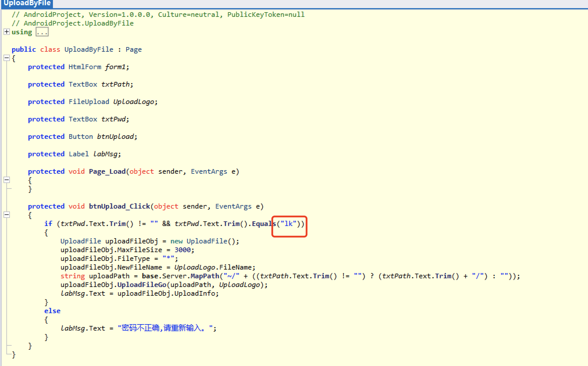
Task: Click the Equals method call
Action: (x=263, y=224)
